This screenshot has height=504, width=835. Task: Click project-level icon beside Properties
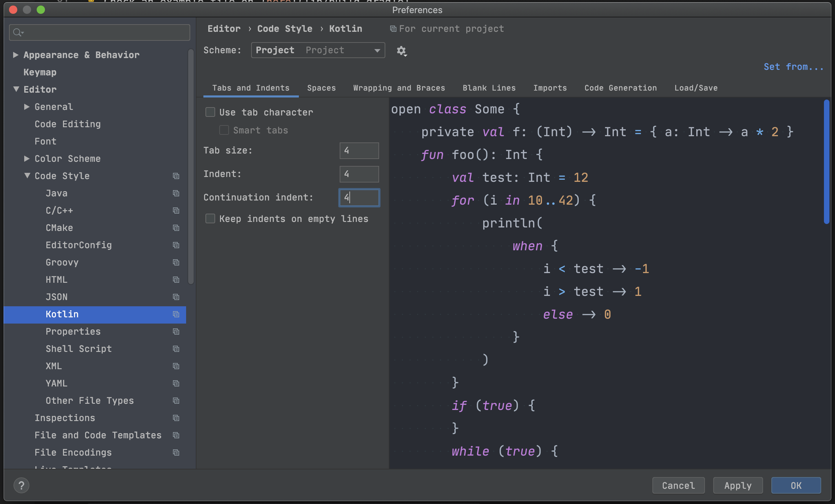(176, 332)
